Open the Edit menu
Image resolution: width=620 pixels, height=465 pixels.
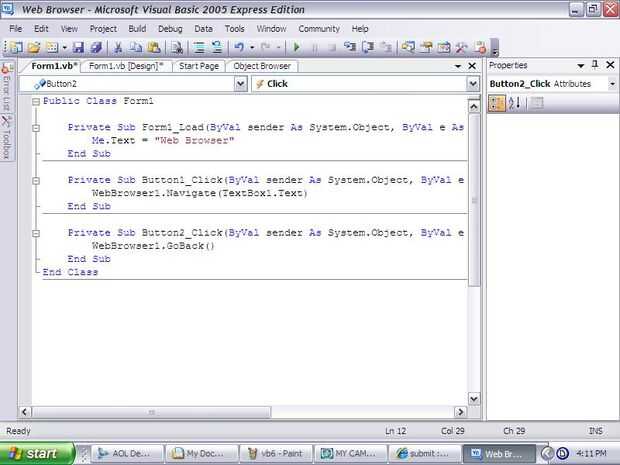point(41,29)
